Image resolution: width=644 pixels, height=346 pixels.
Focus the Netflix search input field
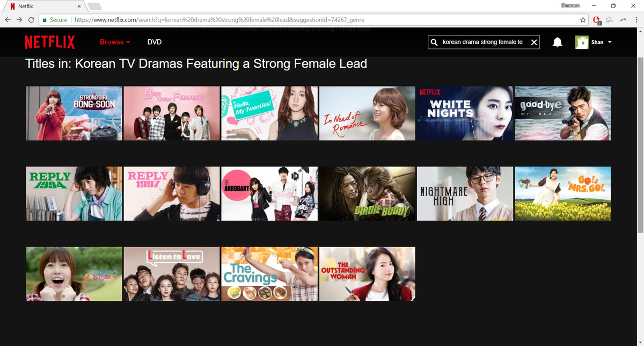483,42
